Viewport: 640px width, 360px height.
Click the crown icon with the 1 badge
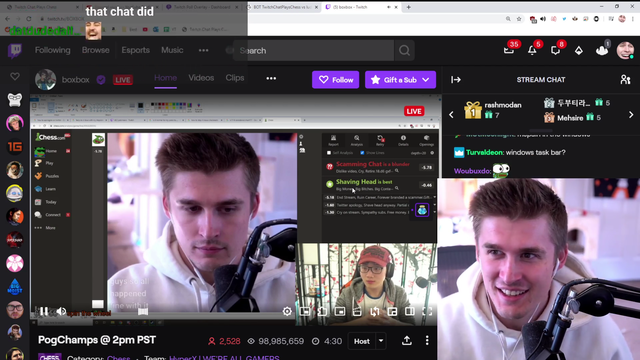click(x=602, y=50)
